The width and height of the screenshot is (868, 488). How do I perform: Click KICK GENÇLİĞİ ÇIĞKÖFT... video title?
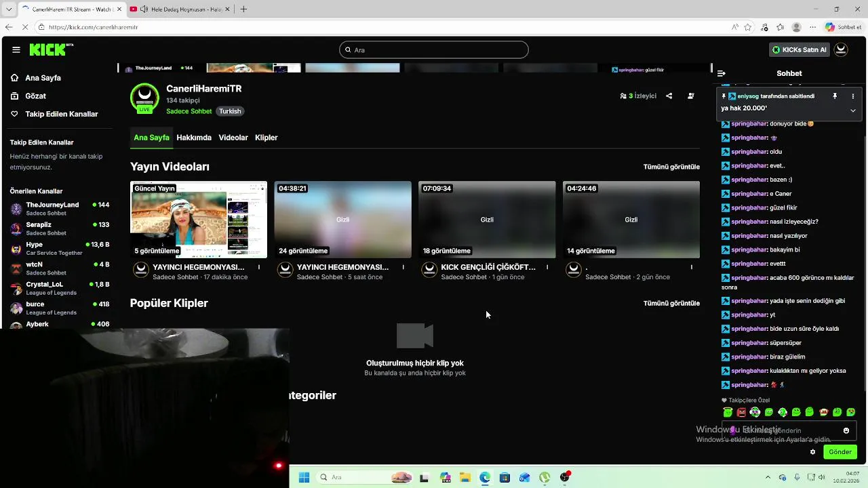[x=488, y=267]
